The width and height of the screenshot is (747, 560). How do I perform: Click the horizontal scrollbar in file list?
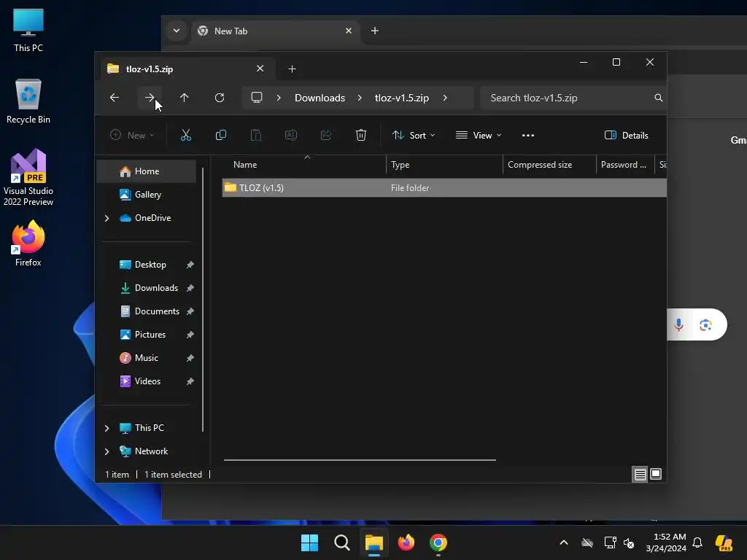pos(360,460)
